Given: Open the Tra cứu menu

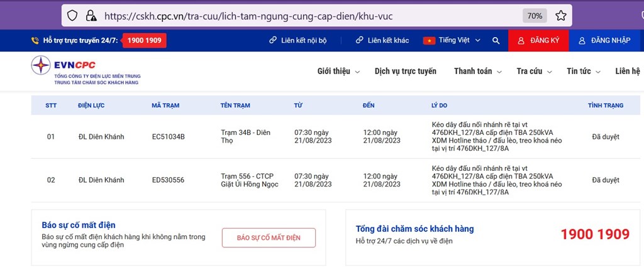Looking at the screenshot, I should point(533,72).
